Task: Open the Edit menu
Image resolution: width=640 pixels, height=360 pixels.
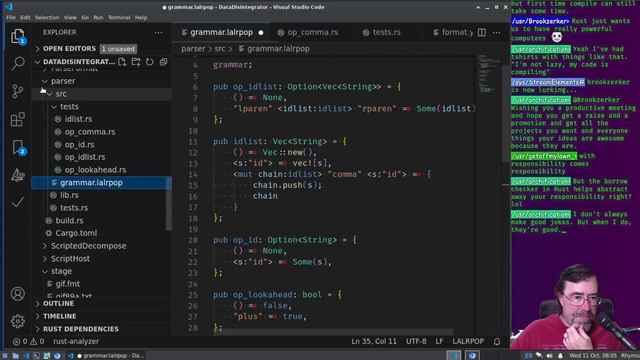Action: pos(25,18)
